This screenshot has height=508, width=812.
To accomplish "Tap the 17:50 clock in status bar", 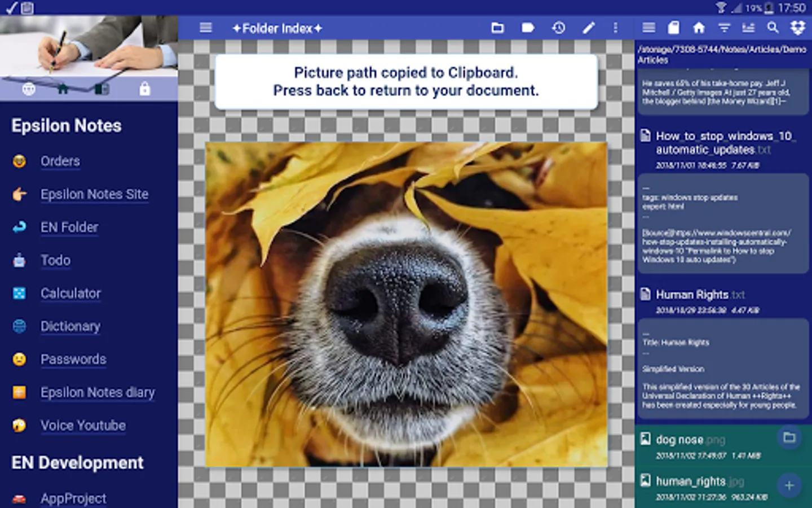I will [x=792, y=8].
